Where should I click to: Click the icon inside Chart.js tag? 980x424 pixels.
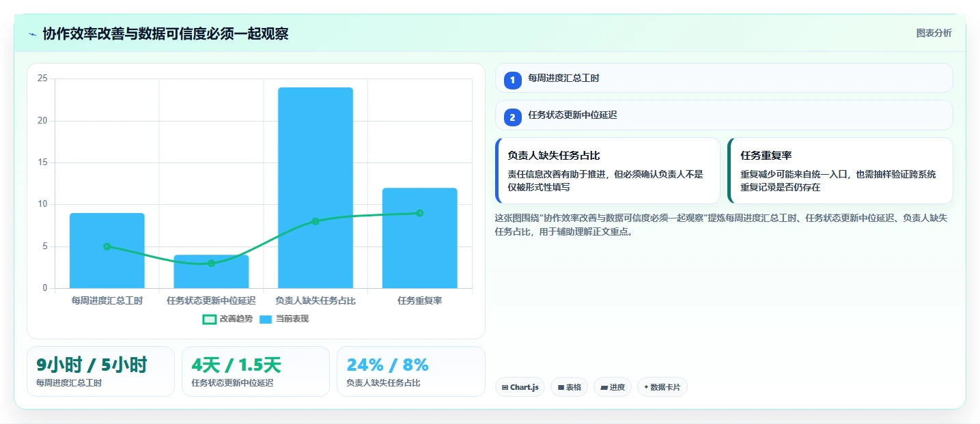pyautogui.click(x=505, y=387)
